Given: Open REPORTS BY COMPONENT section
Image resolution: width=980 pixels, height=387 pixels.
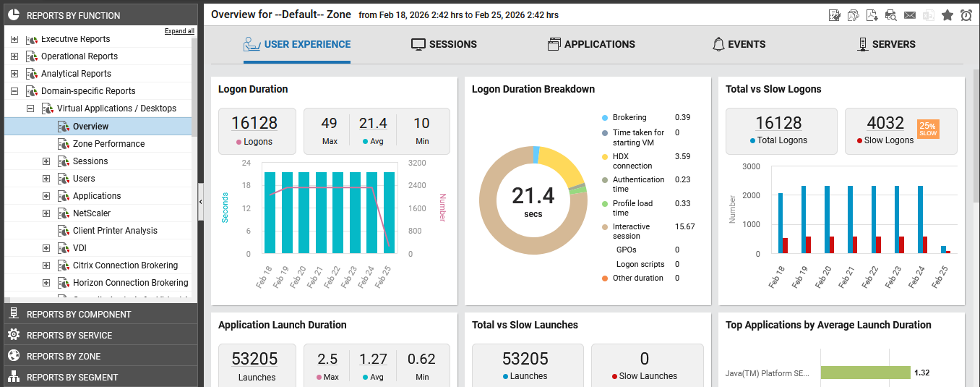Looking at the screenshot, I should coord(79,315).
